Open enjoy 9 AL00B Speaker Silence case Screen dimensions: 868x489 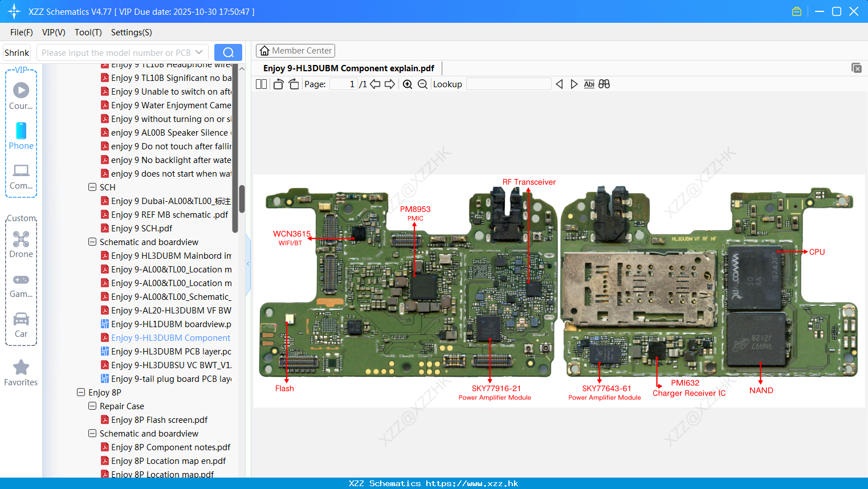click(166, 132)
